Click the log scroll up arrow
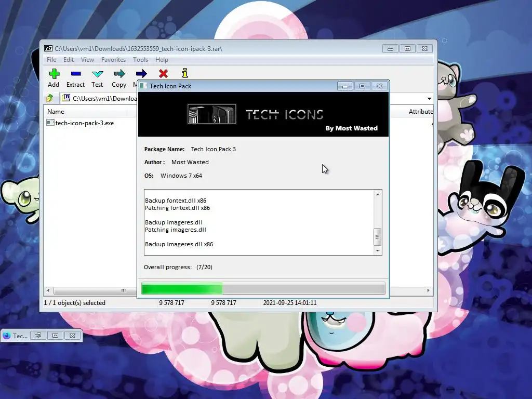 click(x=378, y=194)
